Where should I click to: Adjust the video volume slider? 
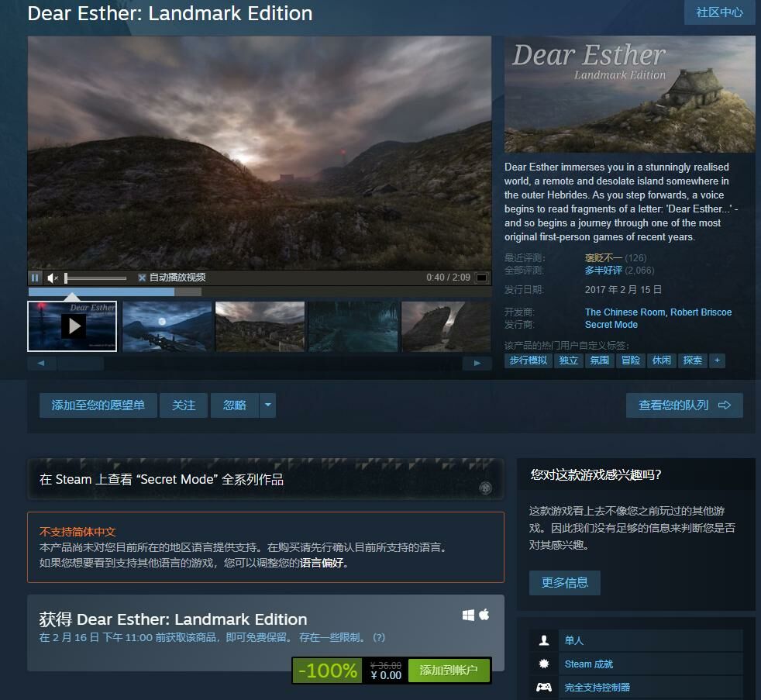pyautogui.click(x=95, y=278)
